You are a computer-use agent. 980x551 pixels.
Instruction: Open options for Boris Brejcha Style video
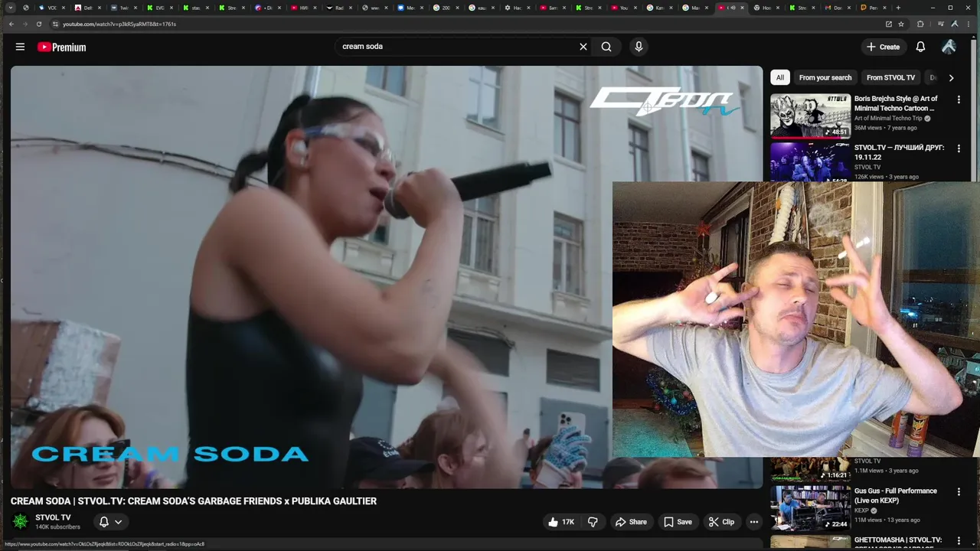pos(959,99)
